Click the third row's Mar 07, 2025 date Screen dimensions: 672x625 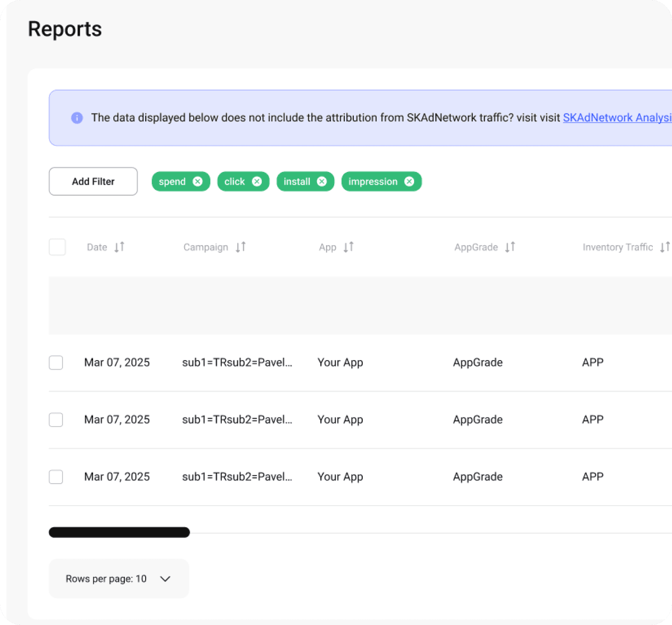117,477
